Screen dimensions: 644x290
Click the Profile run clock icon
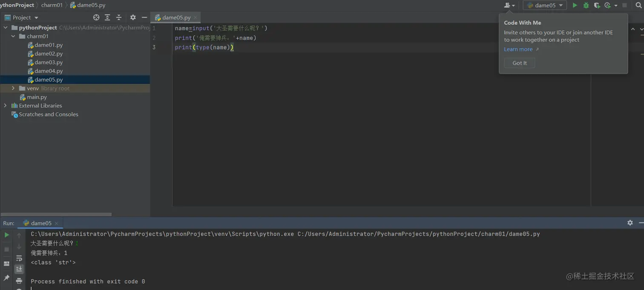click(608, 6)
